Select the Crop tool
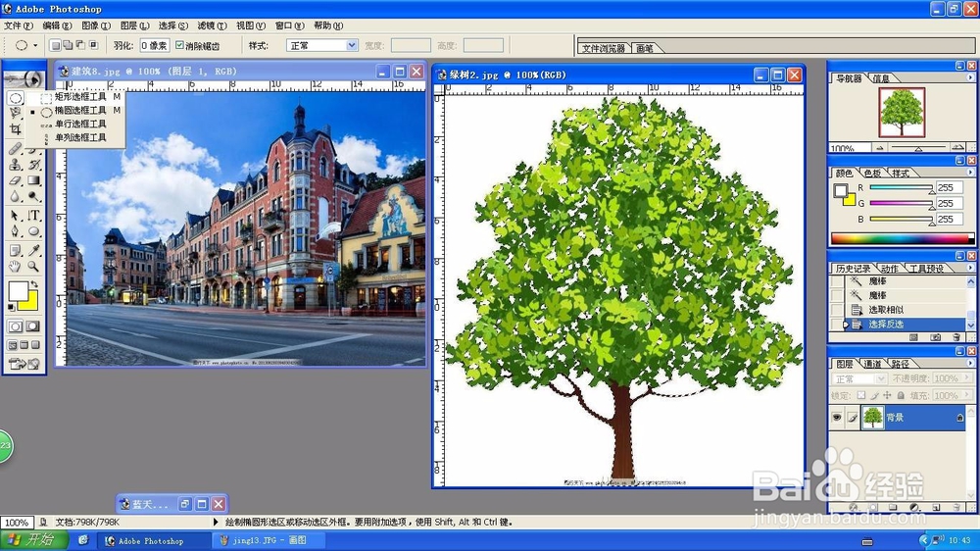Screen dimensions: 980x551 15,128
